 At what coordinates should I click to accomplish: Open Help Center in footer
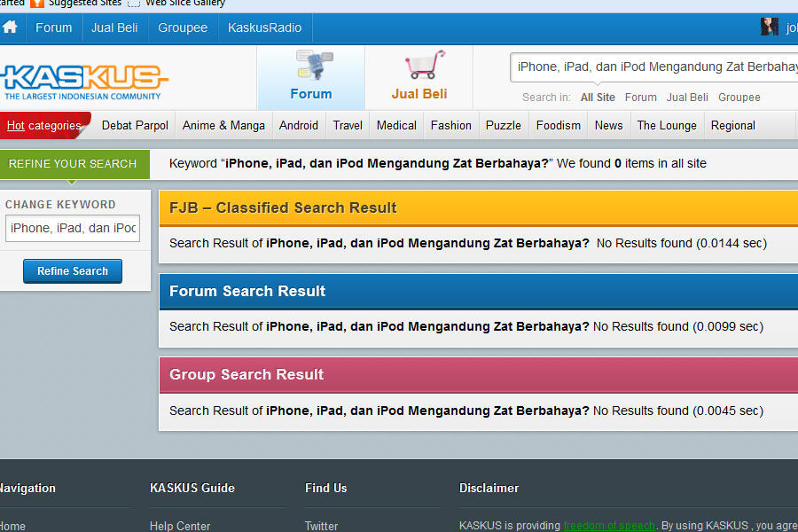tap(180, 526)
